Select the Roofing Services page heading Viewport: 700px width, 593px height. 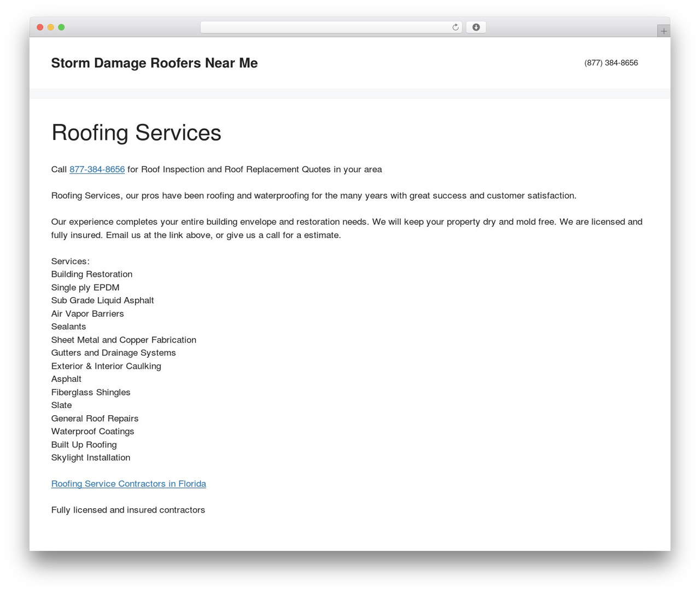[x=136, y=133]
